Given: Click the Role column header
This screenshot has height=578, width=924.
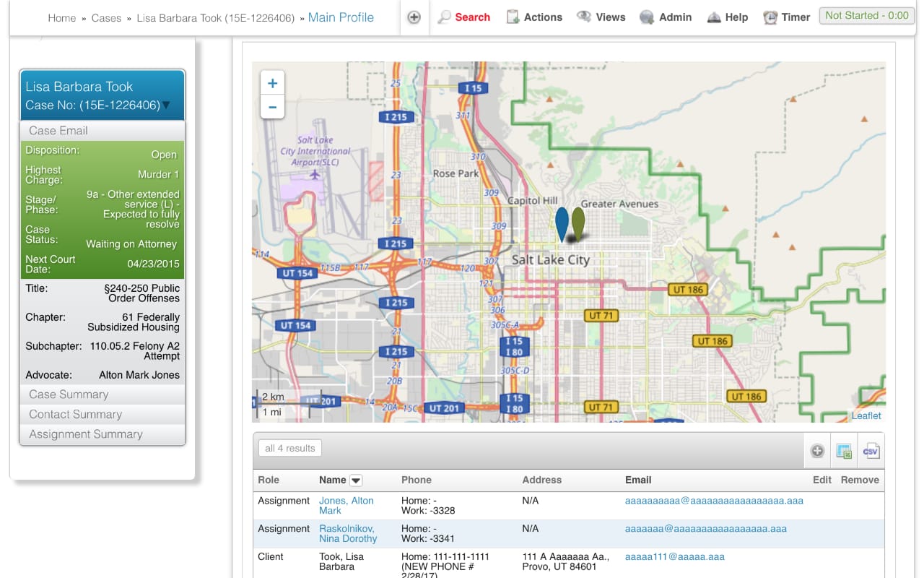Looking at the screenshot, I should [269, 480].
